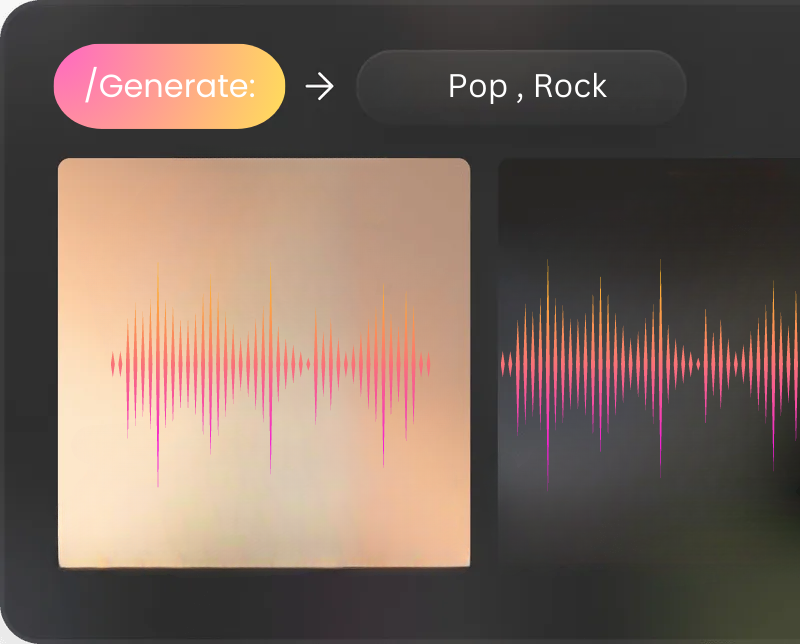Click the tallest central spike of the peach waveform
Viewport: 800px width, 644px height.
tap(270, 368)
